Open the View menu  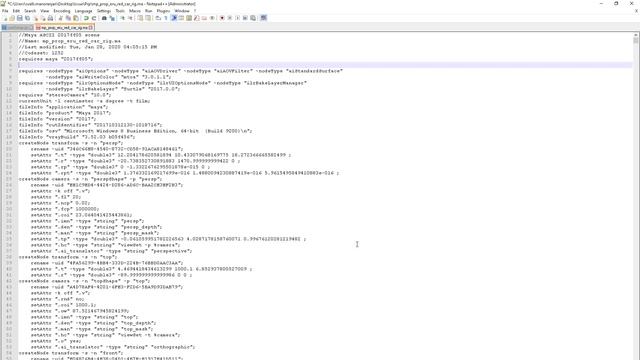tap(44, 11)
